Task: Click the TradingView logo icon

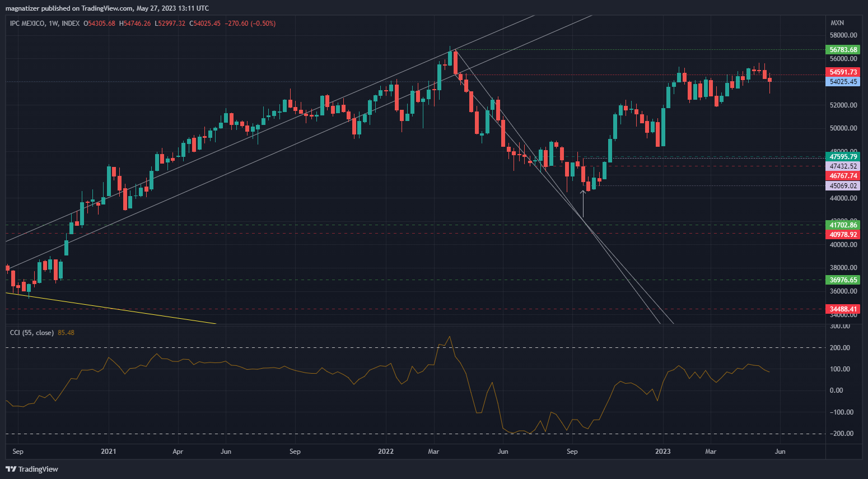Action: coord(11,469)
